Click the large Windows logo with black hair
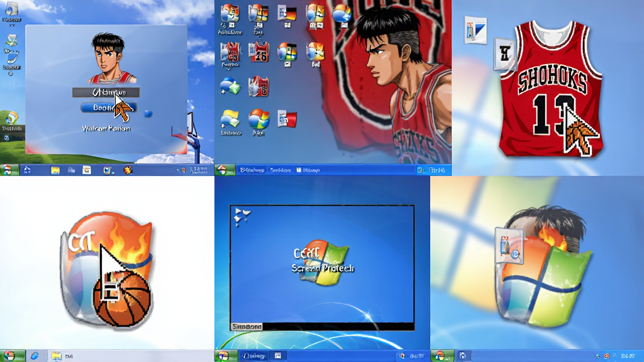644x362 pixels. [x=543, y=266]
